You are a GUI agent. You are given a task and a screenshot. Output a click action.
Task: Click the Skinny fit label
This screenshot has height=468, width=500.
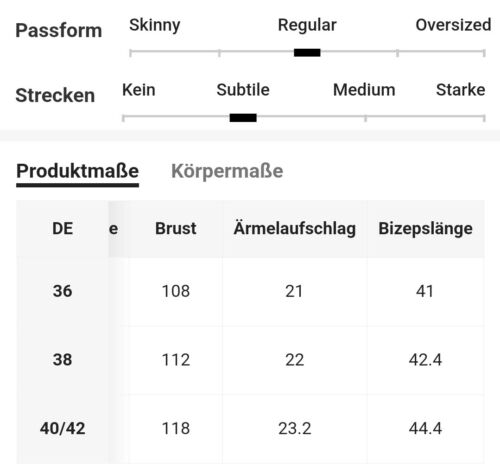(155, 25)
